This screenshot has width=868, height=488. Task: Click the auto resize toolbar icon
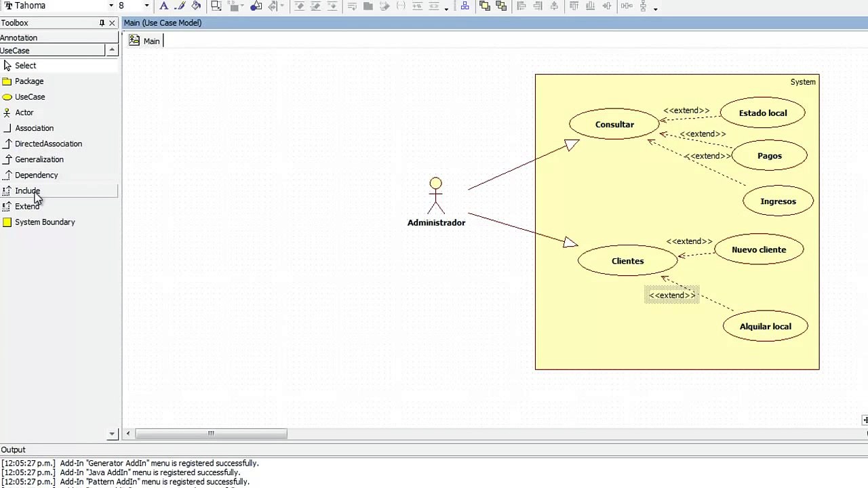[216, 6]
